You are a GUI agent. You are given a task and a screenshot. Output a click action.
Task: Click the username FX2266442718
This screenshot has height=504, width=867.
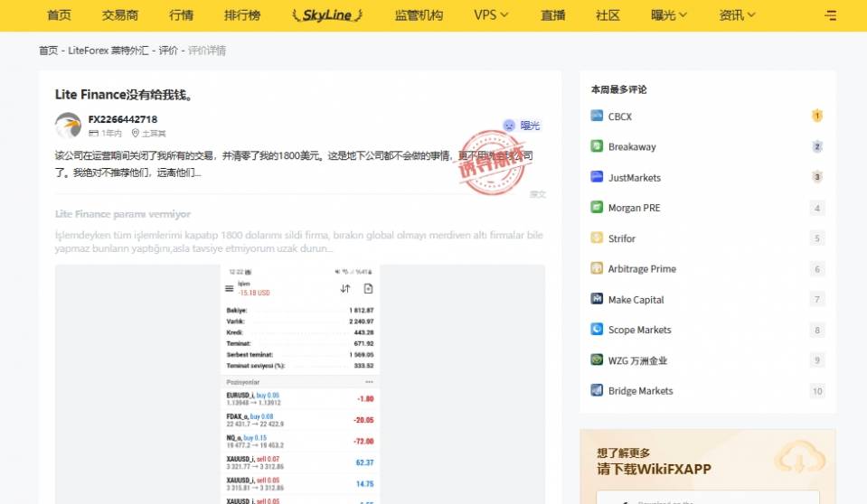(123, 119)
